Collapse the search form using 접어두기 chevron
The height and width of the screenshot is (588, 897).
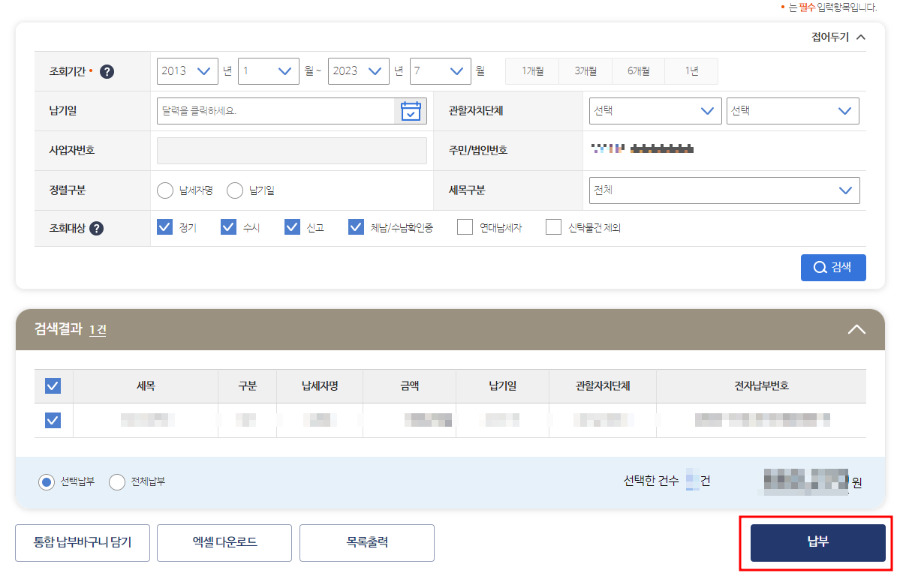(861, 36)
